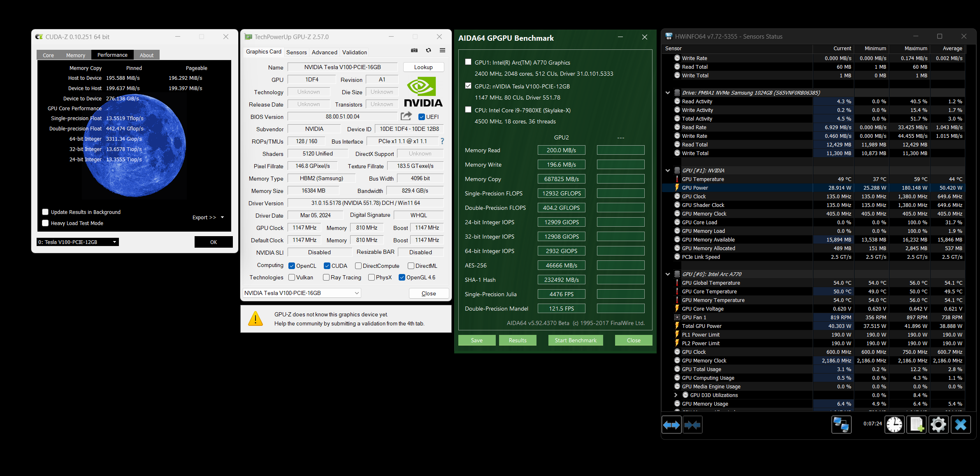The width and height of the screenshot is (980, 476).
Task: Click HWiNFO64 title bar app icon
Action: pos(669,36)
